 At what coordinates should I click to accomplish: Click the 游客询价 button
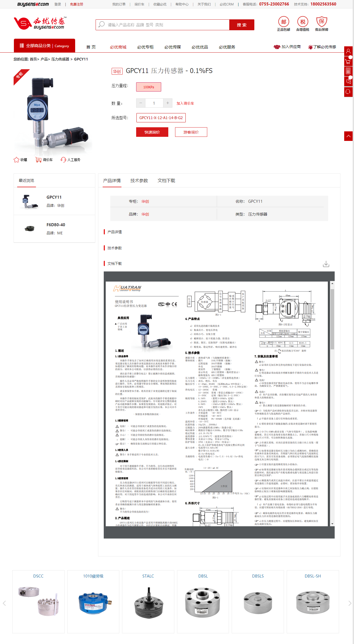pyautogui.click(x=191, y=132)
